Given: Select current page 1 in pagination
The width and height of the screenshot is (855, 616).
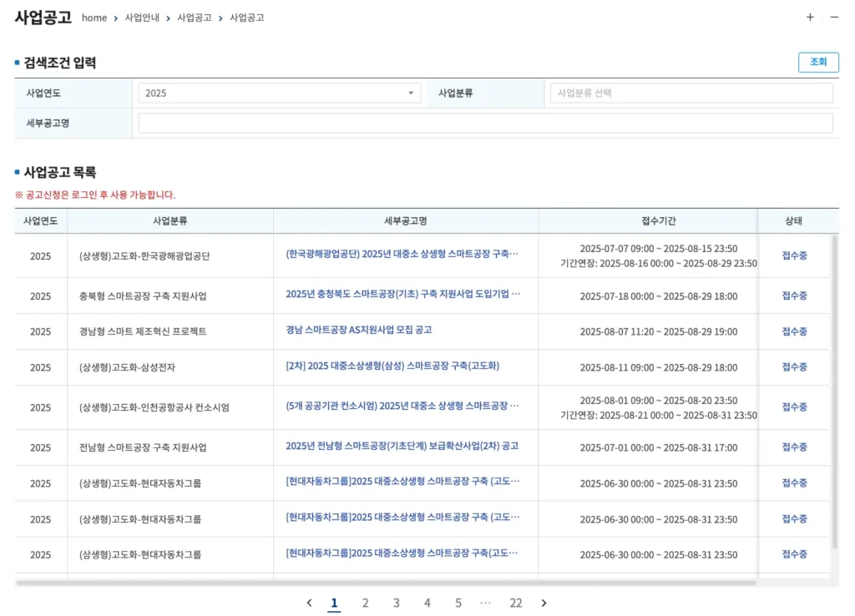Looking at the screenshot, I should pos(334,603).
